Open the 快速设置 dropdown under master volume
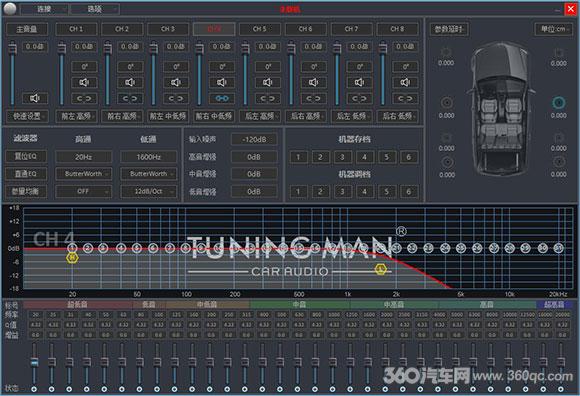Screen dimensions: 580x396 click(27, 116)
